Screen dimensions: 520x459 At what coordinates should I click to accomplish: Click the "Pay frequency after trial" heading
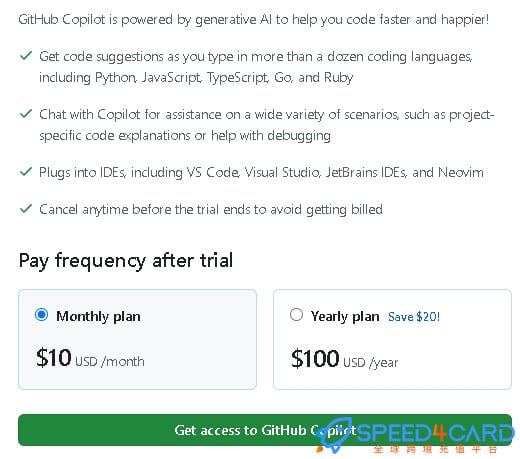coord(126,261)
